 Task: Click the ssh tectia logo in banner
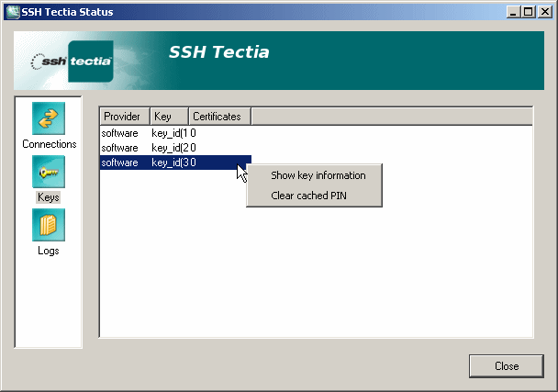coord(73,61)
